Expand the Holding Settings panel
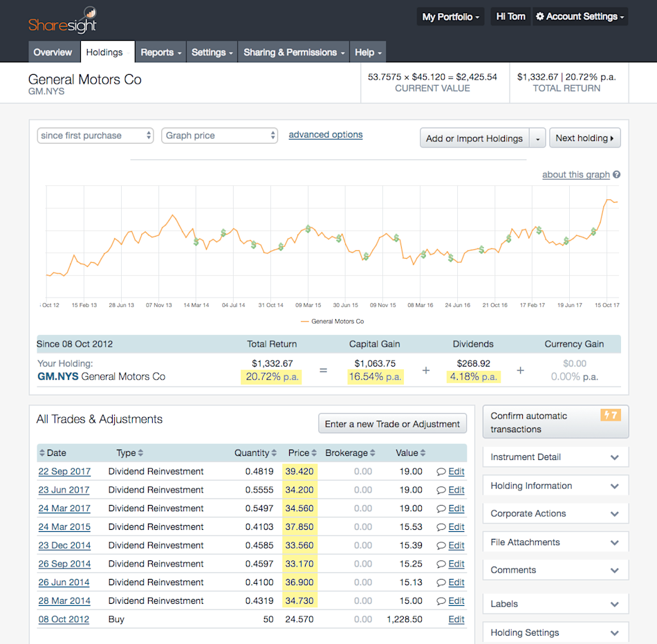This screenshot has height=644, width=657. point(555,632)
